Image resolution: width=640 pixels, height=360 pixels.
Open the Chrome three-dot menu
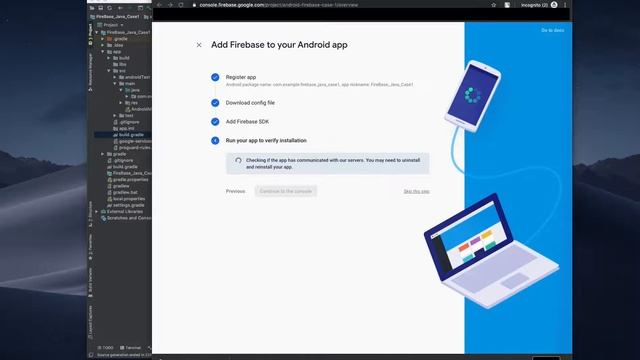click(x=565, y=5)
